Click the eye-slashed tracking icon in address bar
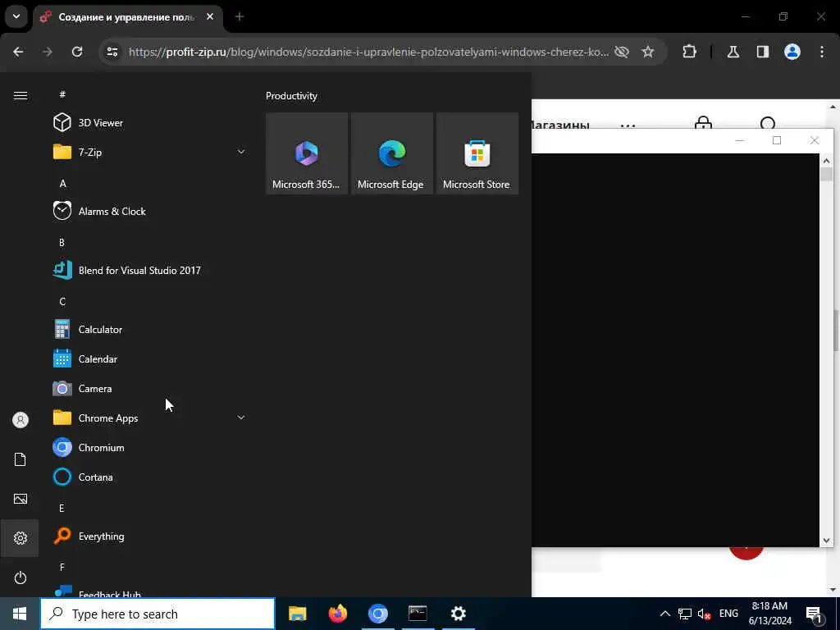 (x=622, y=52)
